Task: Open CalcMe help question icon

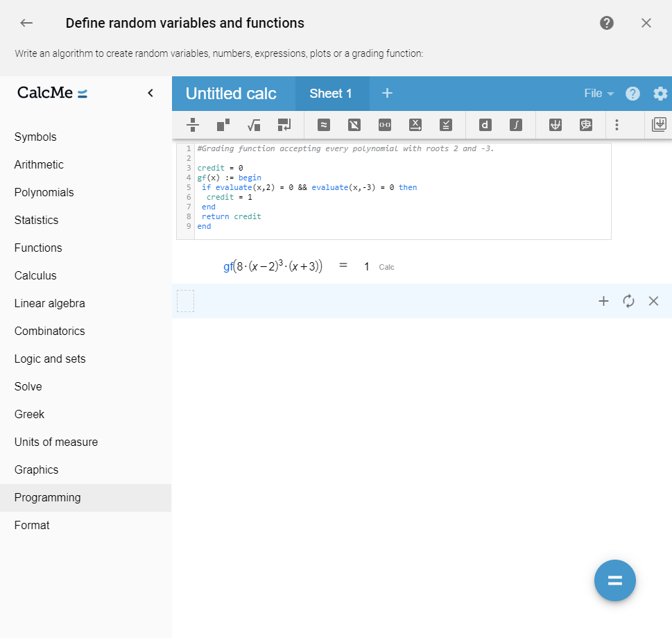Action: click(x=632, y=94)
